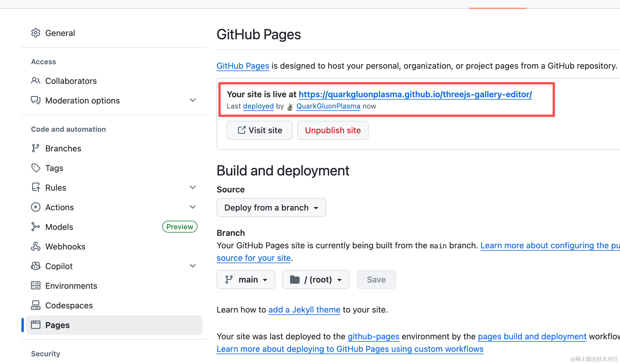Viewport: 620px width, 364px height.
Task: Open Branches settings
Action: coord(114,148)
